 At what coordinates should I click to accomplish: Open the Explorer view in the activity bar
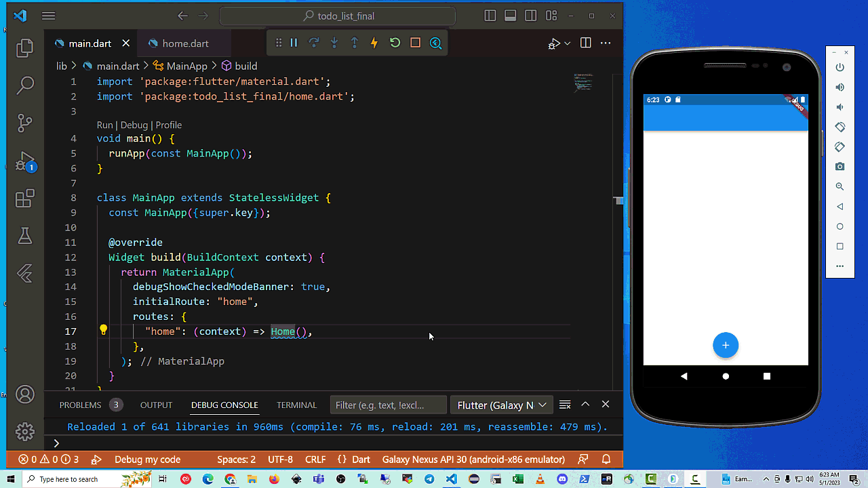click(25, 48)
